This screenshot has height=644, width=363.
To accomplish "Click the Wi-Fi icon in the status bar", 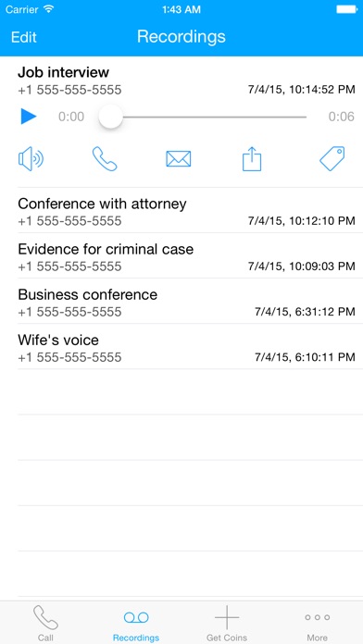I will (x=49, y=9).
